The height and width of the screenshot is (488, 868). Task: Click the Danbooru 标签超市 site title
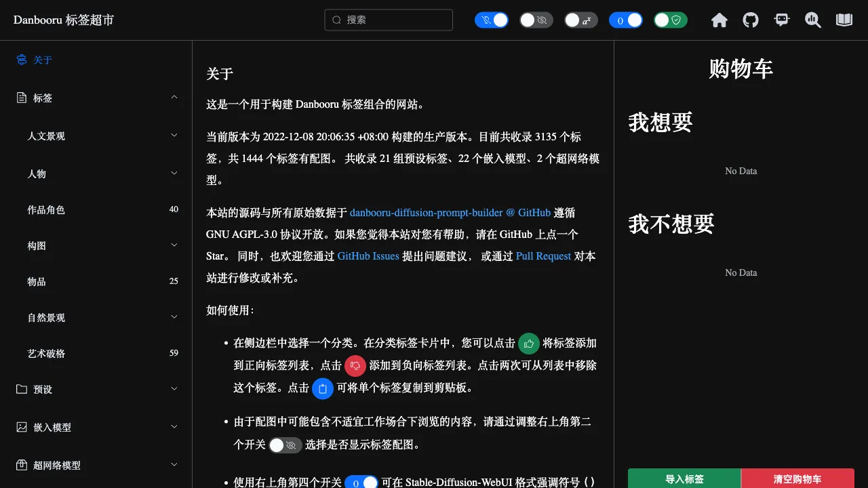[64, 20]
